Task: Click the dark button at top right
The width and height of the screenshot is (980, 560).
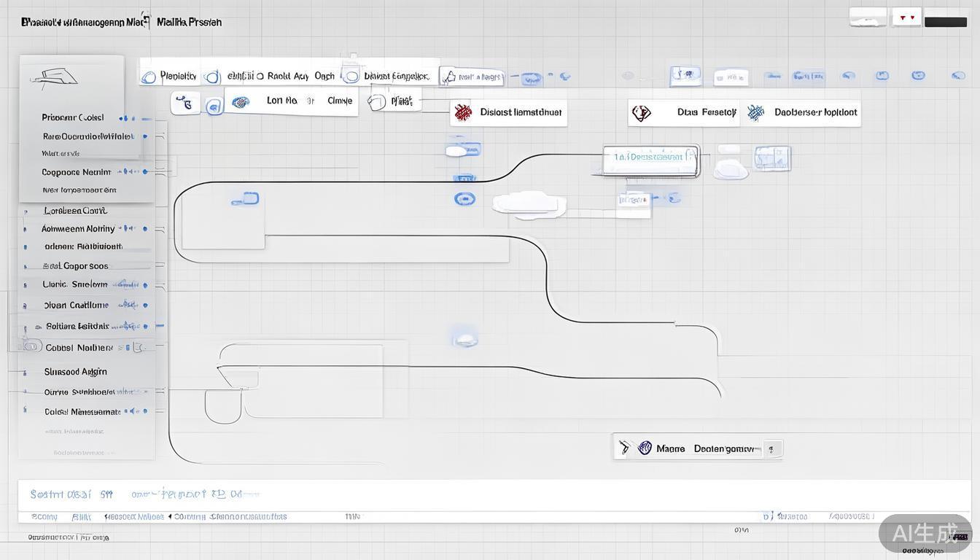Action: click(x=945, y=22)
